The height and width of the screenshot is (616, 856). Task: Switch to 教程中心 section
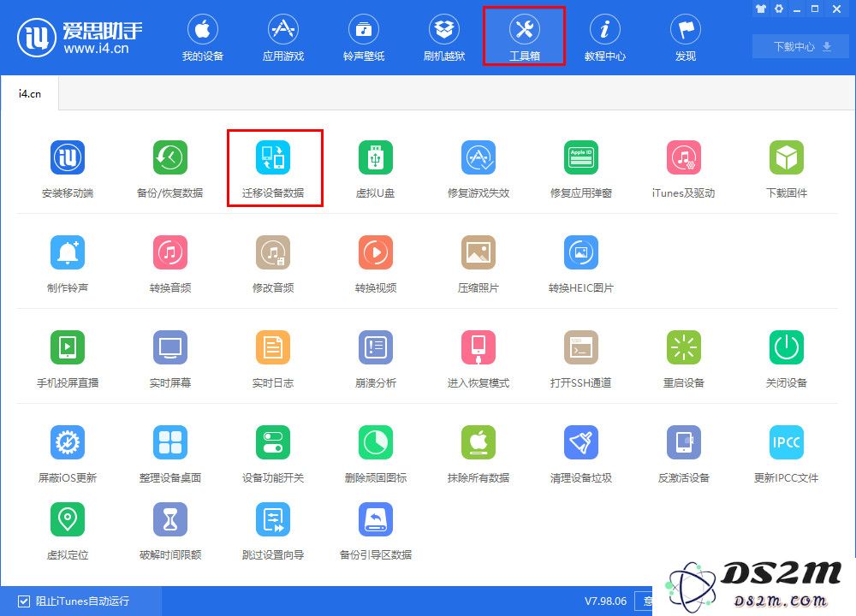coord(605,37)
